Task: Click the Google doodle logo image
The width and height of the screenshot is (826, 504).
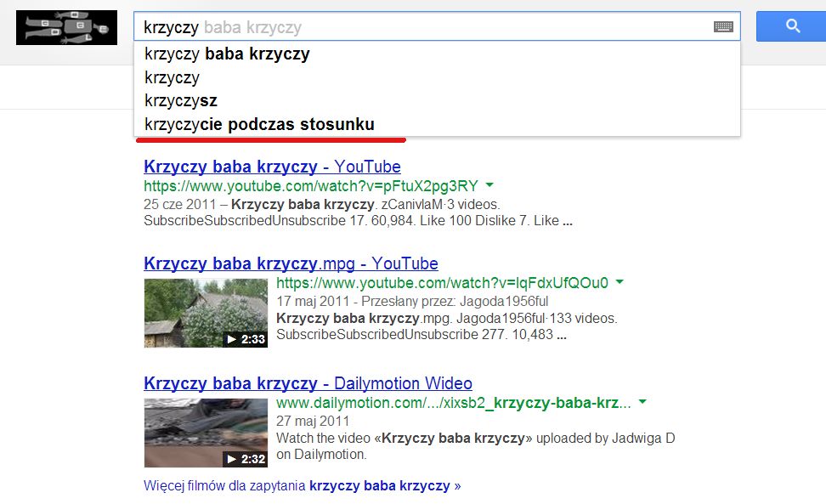Action: (66, 27)
